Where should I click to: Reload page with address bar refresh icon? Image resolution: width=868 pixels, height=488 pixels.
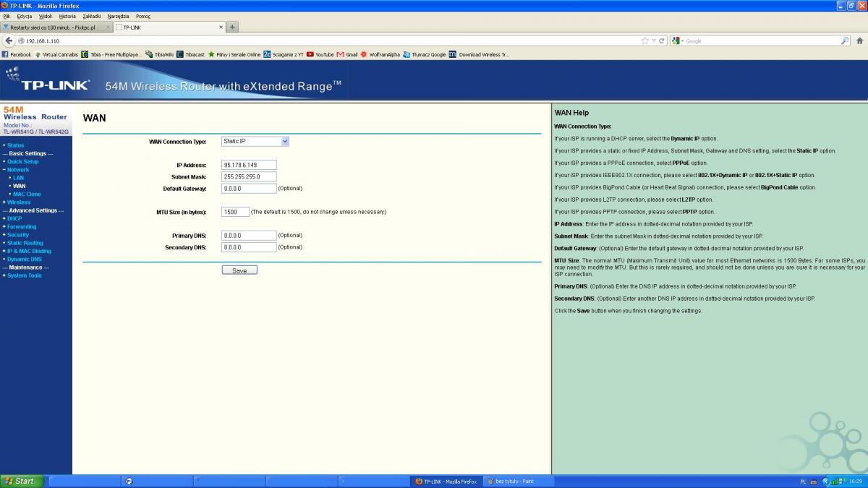point(662,40)
